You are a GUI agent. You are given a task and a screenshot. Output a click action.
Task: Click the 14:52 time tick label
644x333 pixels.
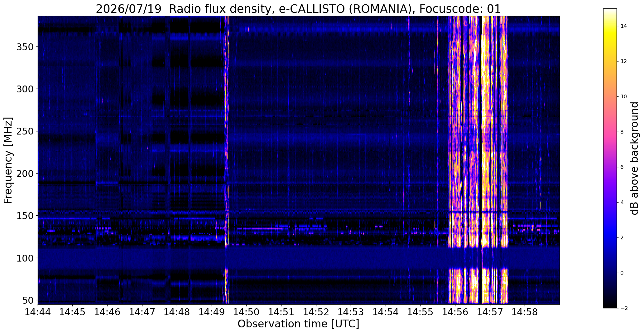pyautogui.click(x=316, y=312)
